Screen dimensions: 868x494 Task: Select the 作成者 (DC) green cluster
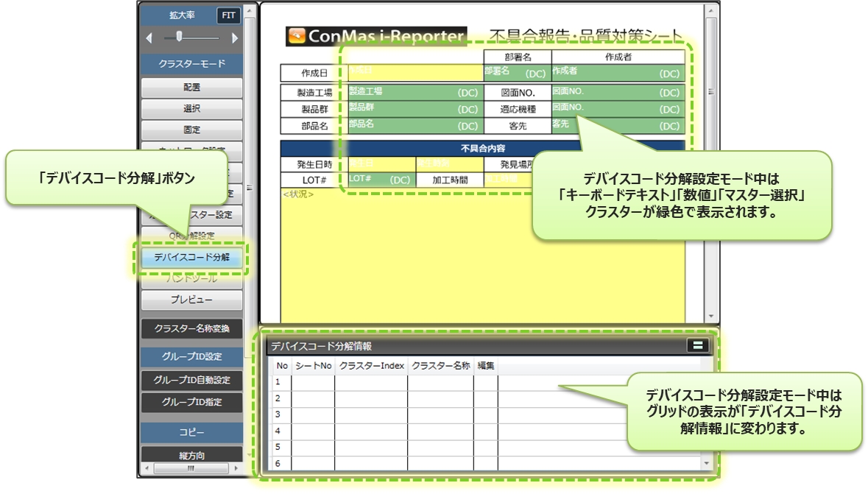pos(618,73)
